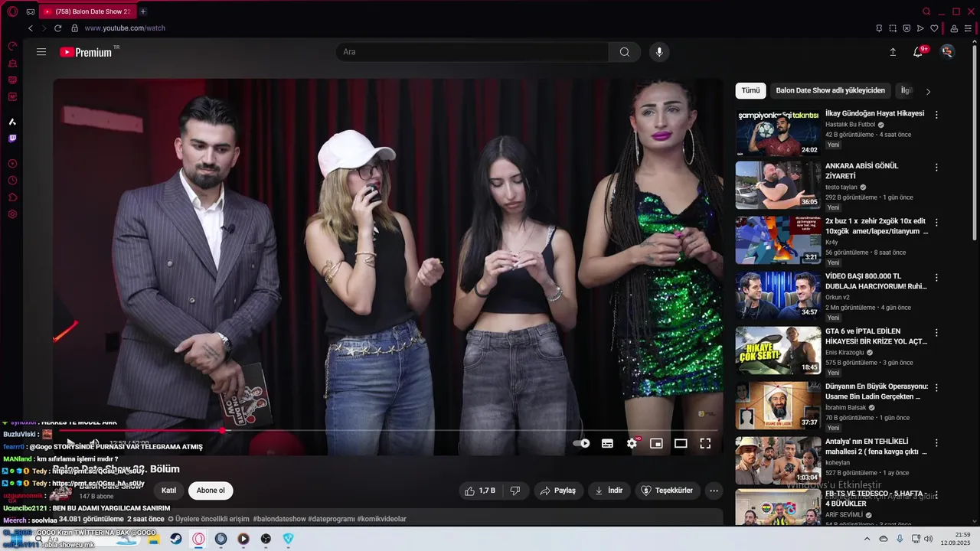Open options for GTA 6 ve İPTAL EDİLEN video
Image resolution: width=980 pixels, height=551 pixels.
(936, 332)
